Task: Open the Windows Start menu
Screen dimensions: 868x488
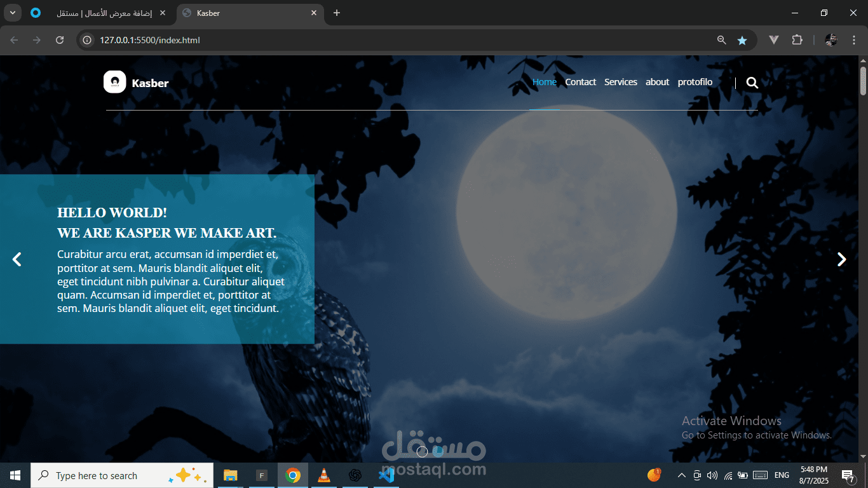Action: [x=15, y=475]
